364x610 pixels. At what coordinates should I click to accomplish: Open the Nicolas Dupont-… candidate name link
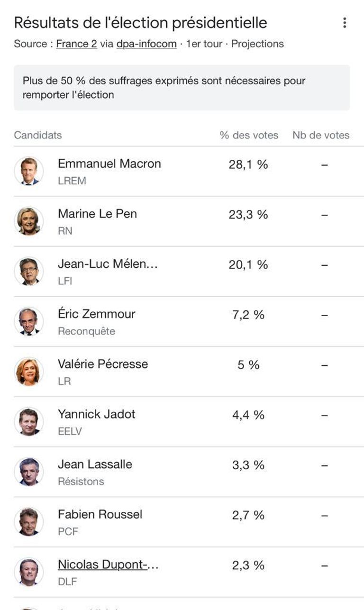108,564
